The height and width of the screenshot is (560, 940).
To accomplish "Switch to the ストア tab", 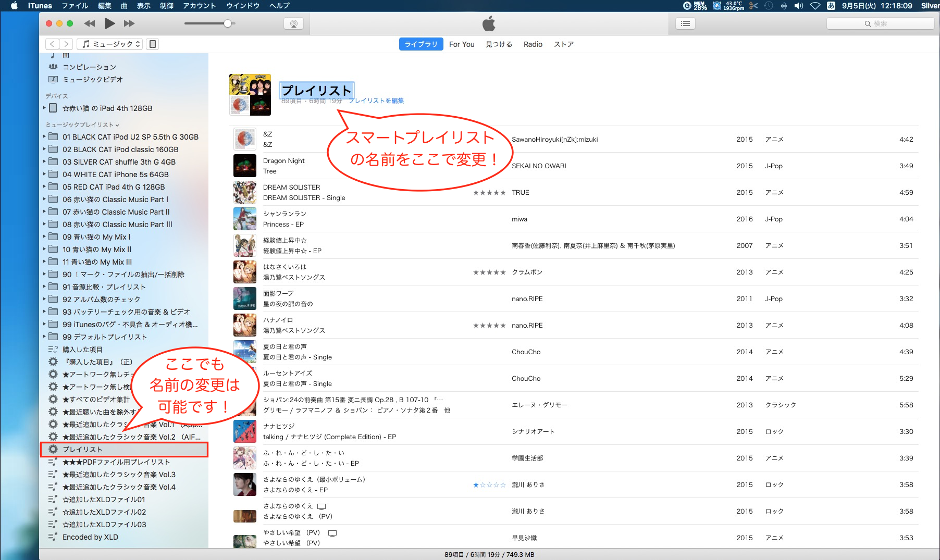I will (x=564, y=44).
